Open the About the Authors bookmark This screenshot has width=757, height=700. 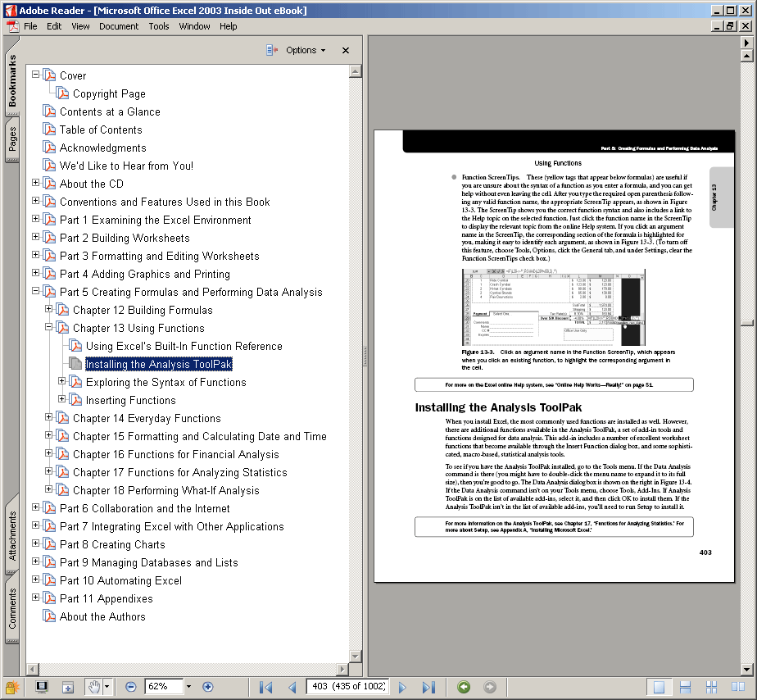[x=102, y=616]
